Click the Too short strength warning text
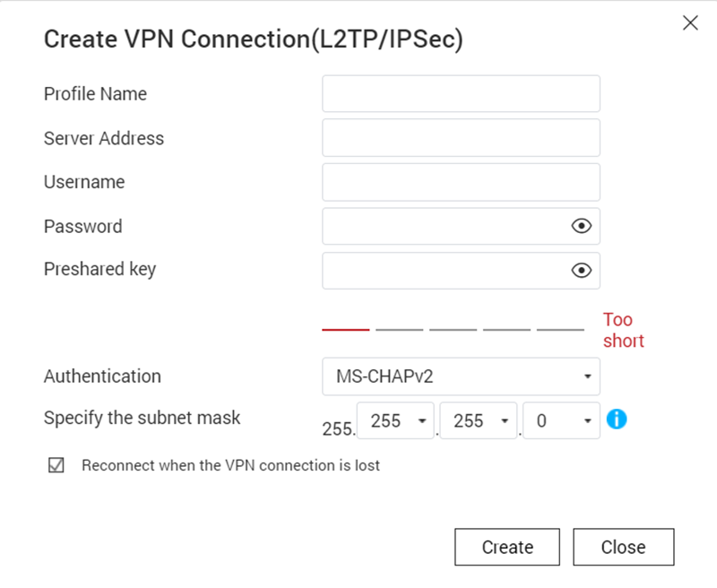Image resolution: width=717 pixels, height=588 pixels. [x=623, y=330]
